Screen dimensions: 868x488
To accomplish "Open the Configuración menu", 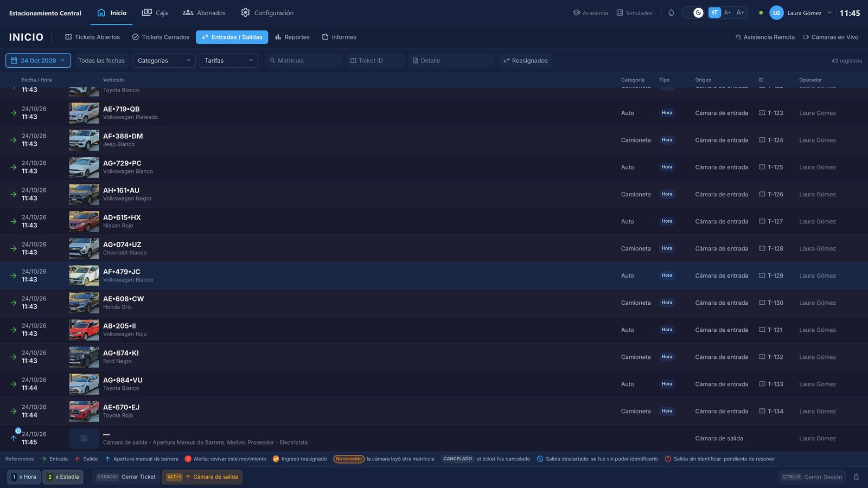I will [x=267, y=12].
